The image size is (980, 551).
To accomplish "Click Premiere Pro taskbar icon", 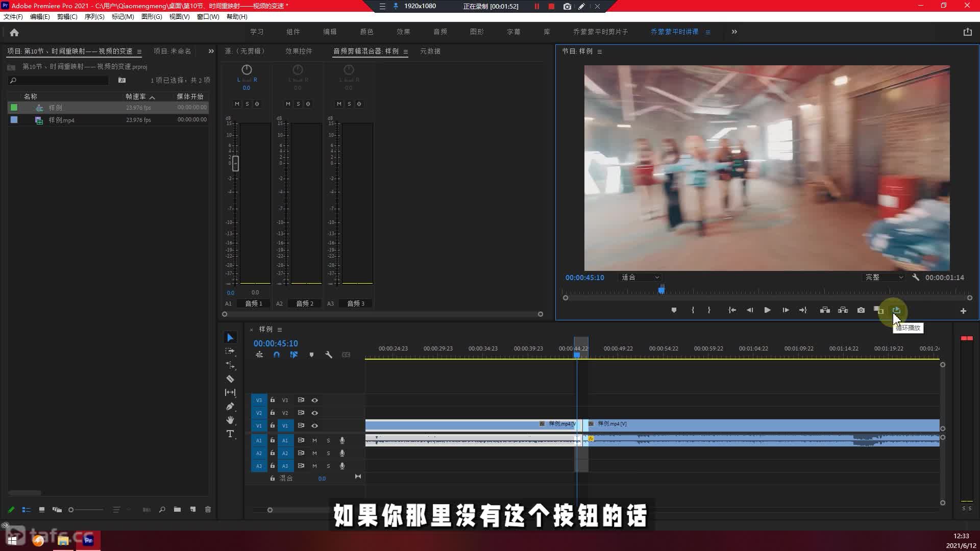I will click(x=88, y=540).
